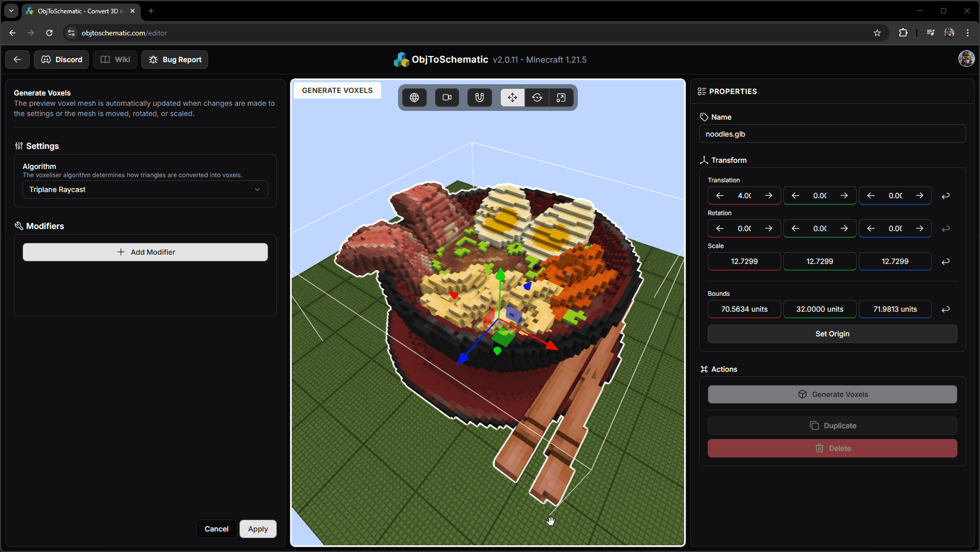Image resolution: width=980 pixels, height=552 pixels.
Task: Bookmark this page with star icon
Action: tap(877, 33)
